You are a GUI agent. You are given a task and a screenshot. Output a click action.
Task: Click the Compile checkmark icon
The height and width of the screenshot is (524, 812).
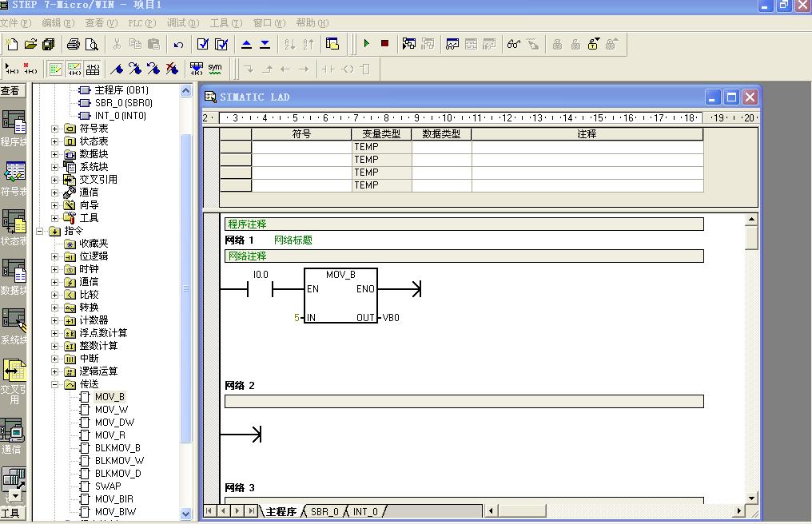point(203,44)
